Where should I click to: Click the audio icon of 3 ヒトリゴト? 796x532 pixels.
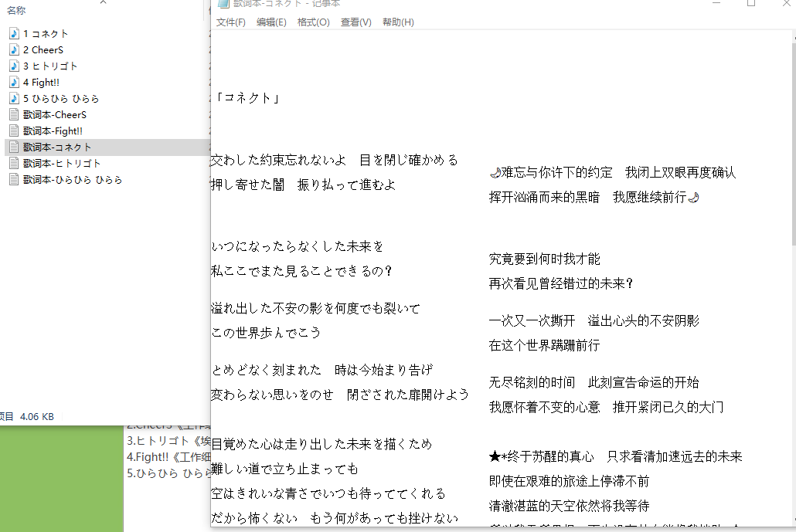click(x=14, y=66)
